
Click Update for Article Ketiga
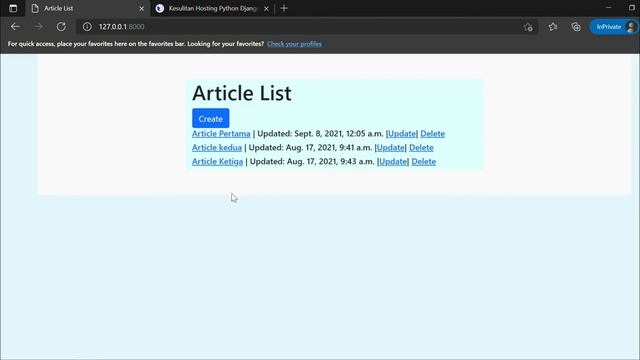point(393,161)
